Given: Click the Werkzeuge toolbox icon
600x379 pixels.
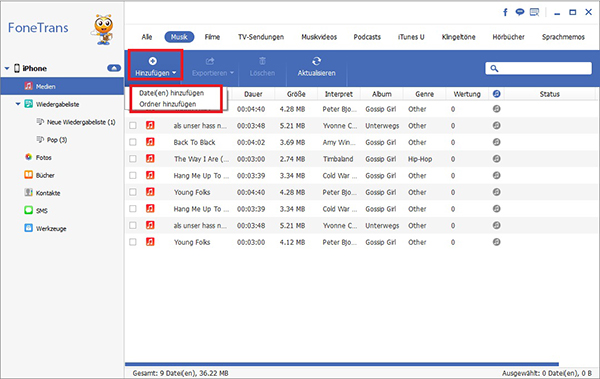Looking at the screenshot, I should tap(28, 228).
